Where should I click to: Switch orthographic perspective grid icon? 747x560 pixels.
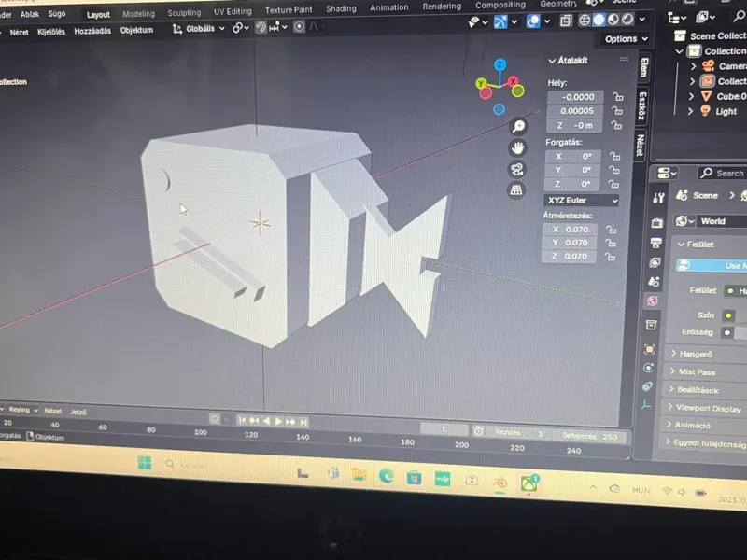(516, 190)
